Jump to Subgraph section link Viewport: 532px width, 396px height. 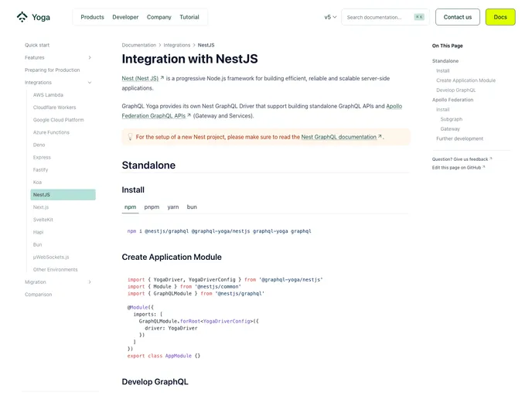pyautogui.click(x=452, y=119)
